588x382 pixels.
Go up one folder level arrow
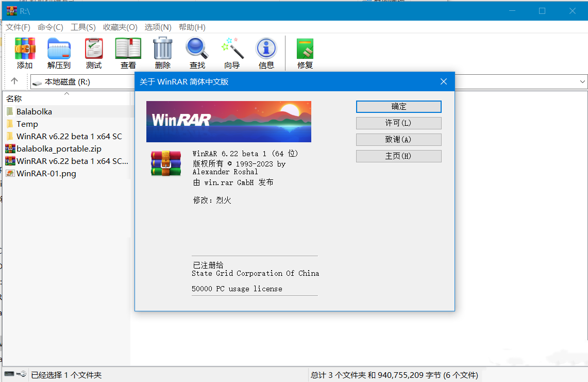[14, 81]
